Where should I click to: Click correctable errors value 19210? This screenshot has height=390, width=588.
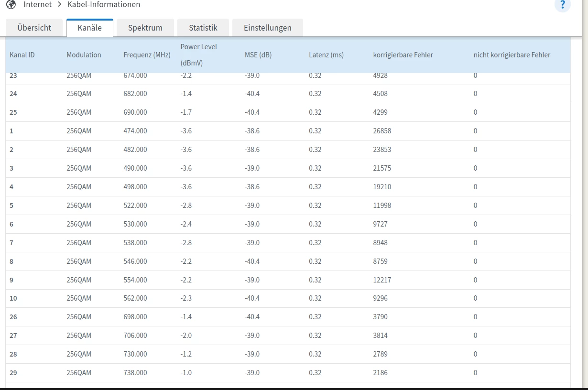click(382, 187)
